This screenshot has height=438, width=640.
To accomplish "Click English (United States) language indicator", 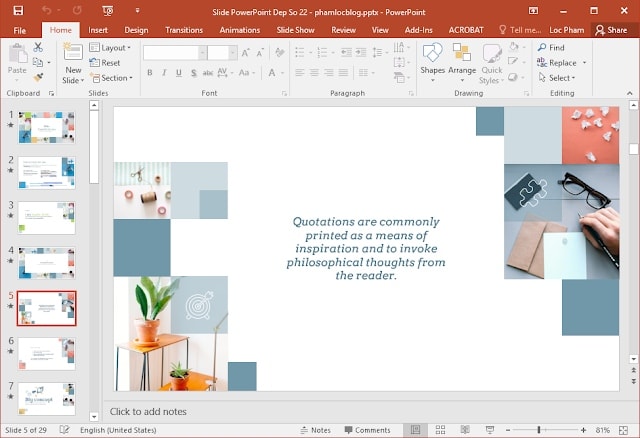I will coord(118,430).
